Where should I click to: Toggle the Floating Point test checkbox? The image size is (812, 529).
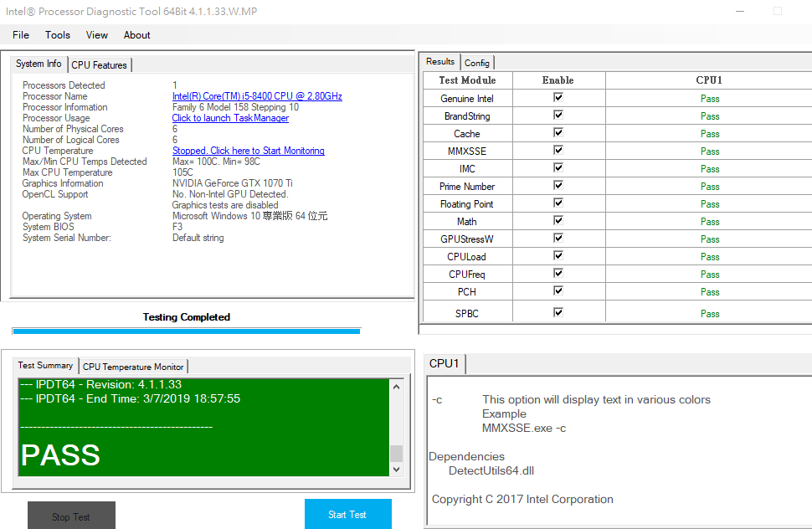point(558,203)
